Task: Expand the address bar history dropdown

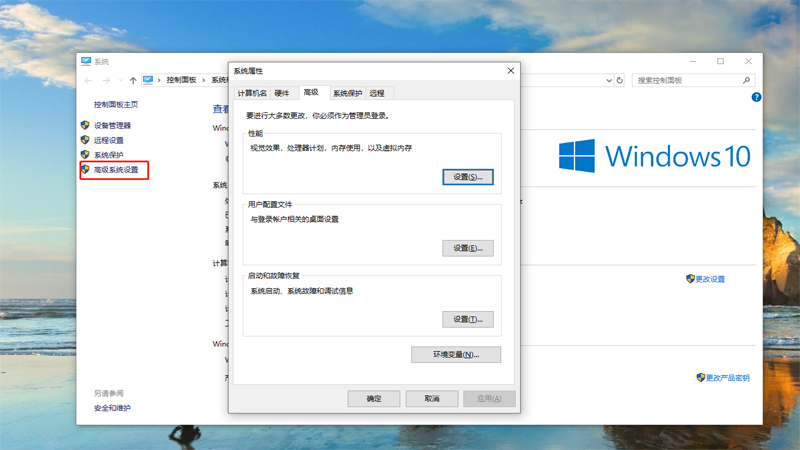Action: (609, 81)
